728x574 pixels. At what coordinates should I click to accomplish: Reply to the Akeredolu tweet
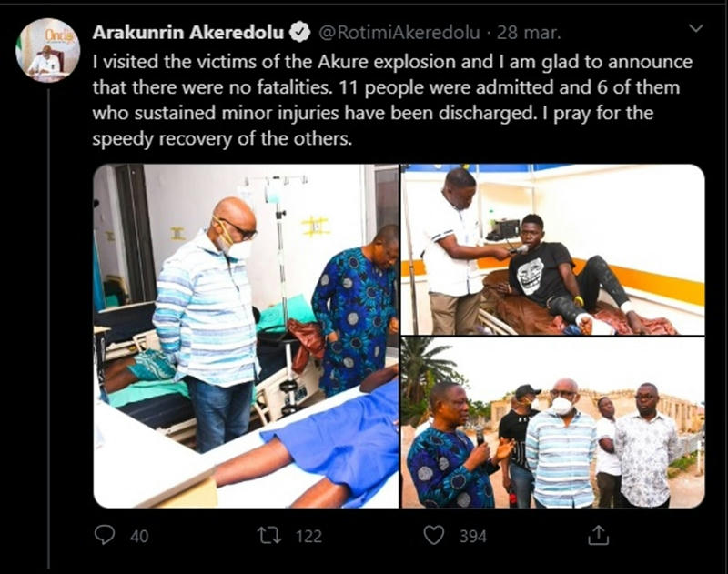click(106, 535)
